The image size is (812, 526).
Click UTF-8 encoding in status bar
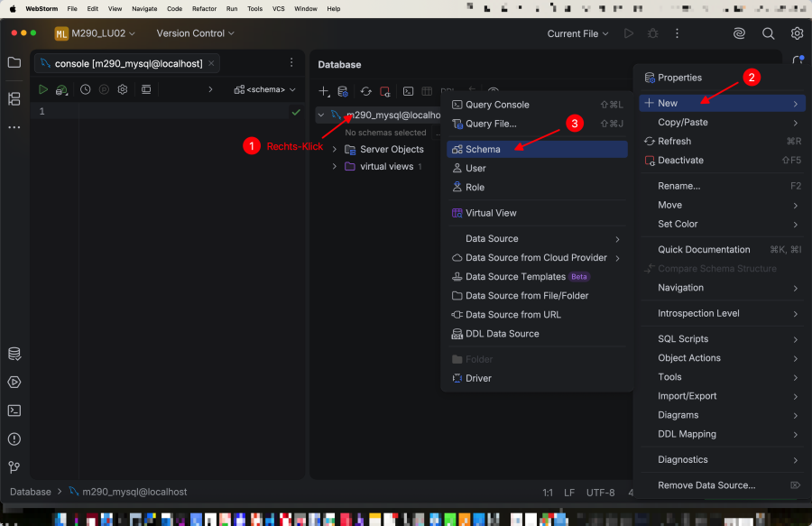tap(600, 493)
